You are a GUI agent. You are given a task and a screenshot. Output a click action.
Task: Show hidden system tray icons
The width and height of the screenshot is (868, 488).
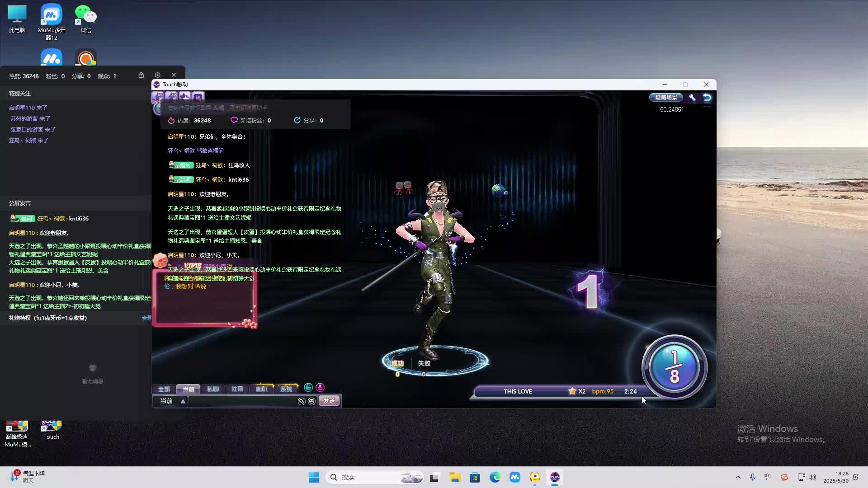[x=738, y=477]
